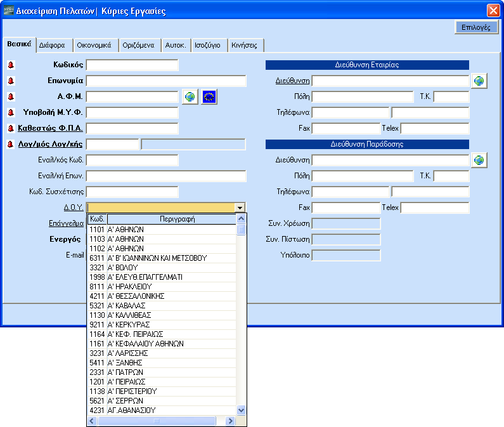
Task: Select 1101 Α' ΑΘΗΝΩΝ from list
Action: [x=162, y=230]
